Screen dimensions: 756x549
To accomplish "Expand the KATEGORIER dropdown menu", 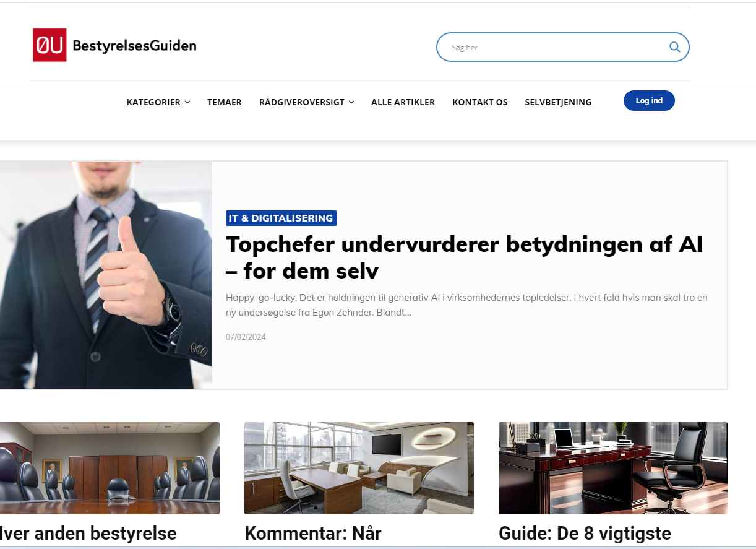I will (158, 102).
